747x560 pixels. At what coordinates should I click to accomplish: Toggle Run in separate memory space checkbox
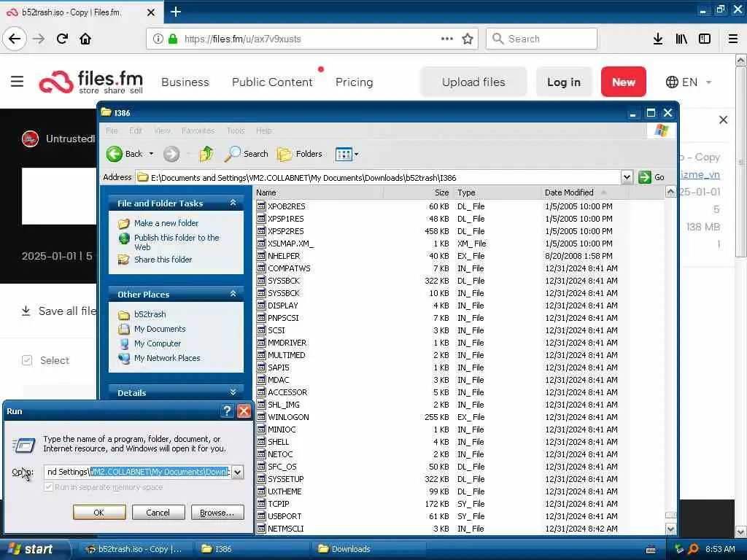coord(48,486)
